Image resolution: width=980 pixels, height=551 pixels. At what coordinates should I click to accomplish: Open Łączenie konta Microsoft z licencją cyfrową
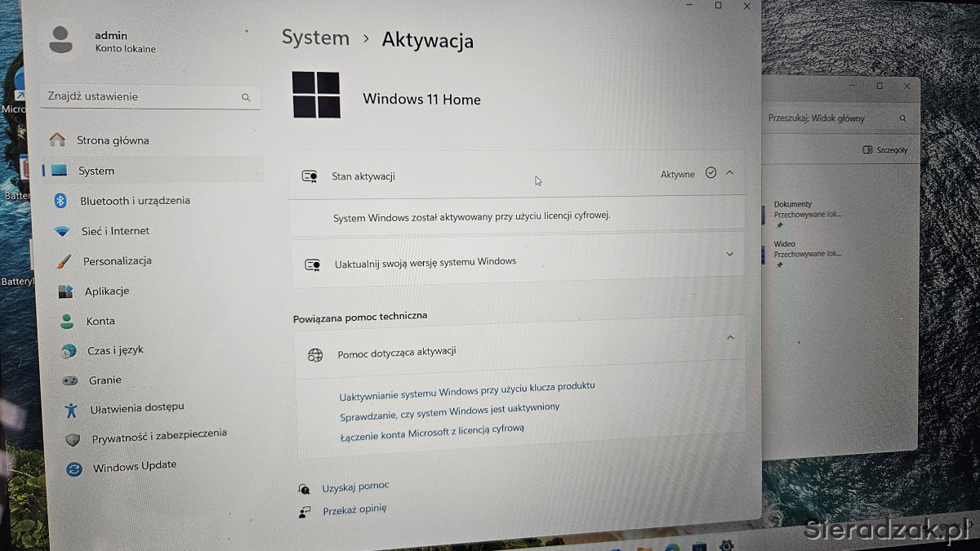tap(432, 433)
